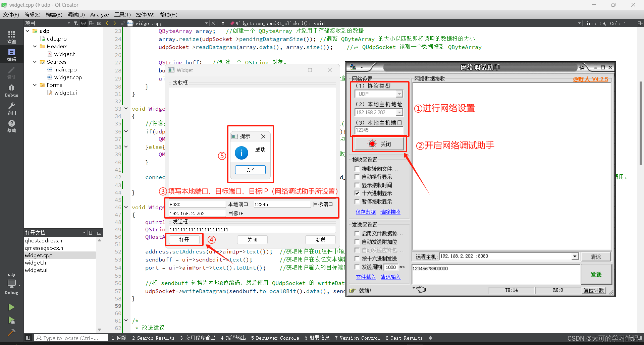Image resolution: width=644 pixels, height=345 pixels.
Task: Click the pin icon in the network assistant title bar
Action: click(x=582, y=67)
